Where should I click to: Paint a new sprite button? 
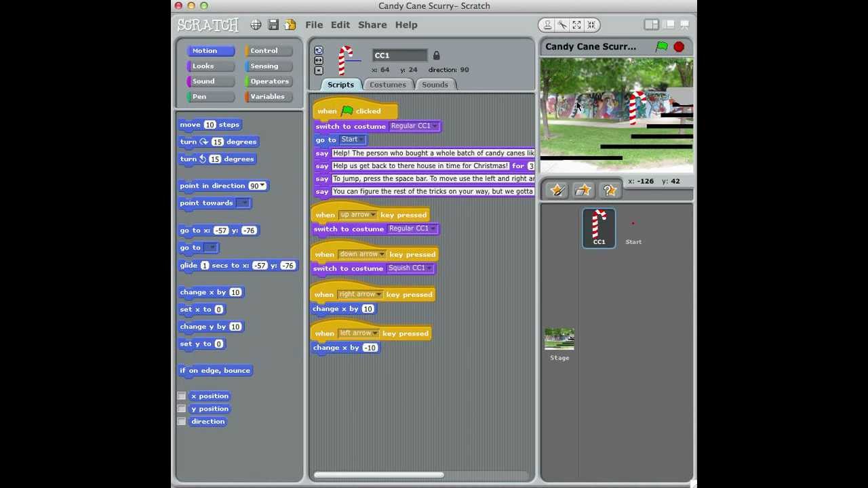coord(557,190)
